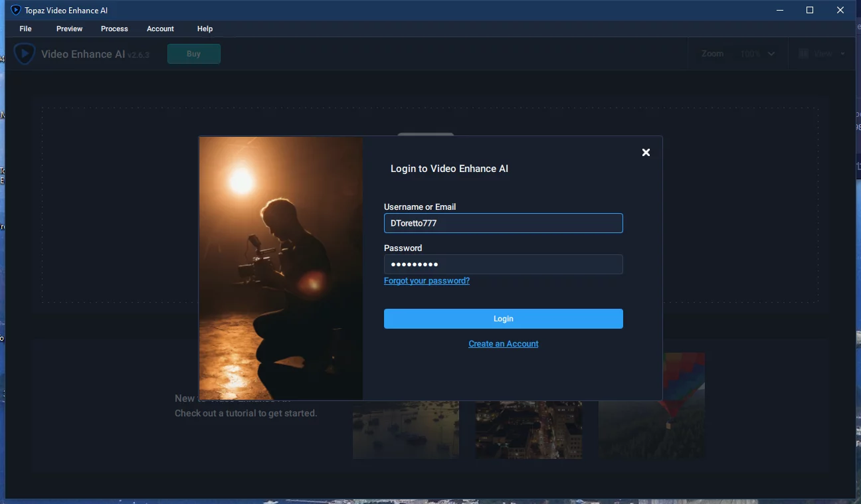Open the Process menu
Image resolution: width=861 pixels, height=504 pixels.
click(114, 29)
